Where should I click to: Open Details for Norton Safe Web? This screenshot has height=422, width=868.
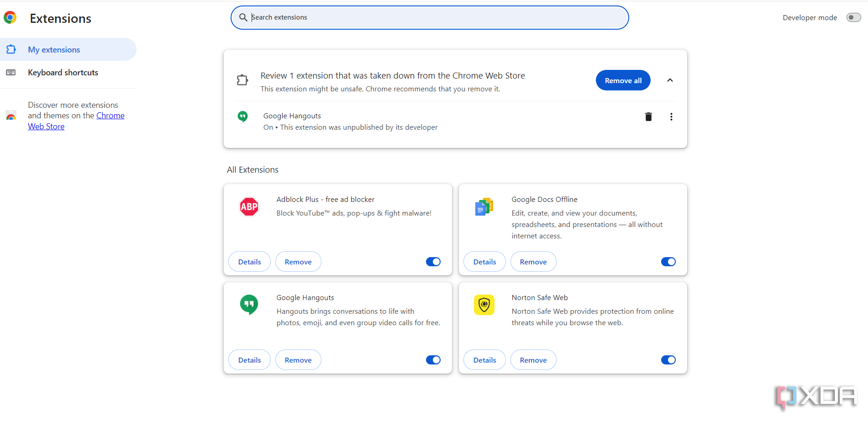[484, 360]
